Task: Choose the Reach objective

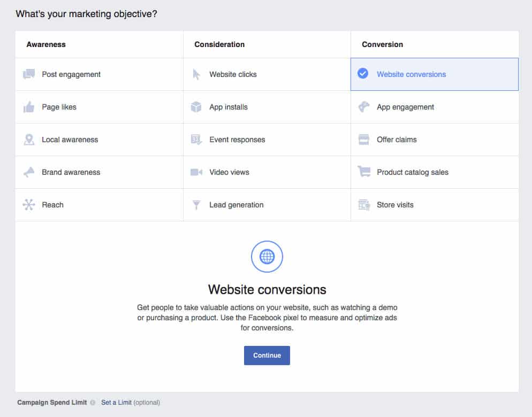Action: point(99,204)
